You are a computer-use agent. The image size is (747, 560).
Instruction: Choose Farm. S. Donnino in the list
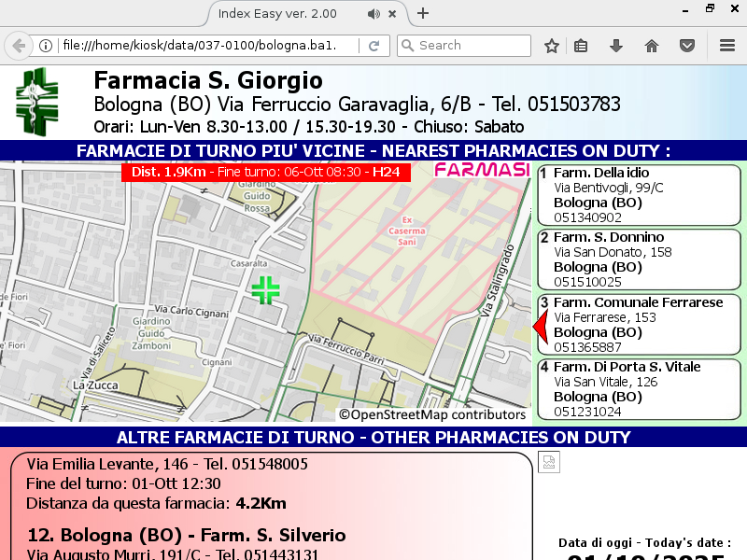pyautogui.click(x=639, y=259)
